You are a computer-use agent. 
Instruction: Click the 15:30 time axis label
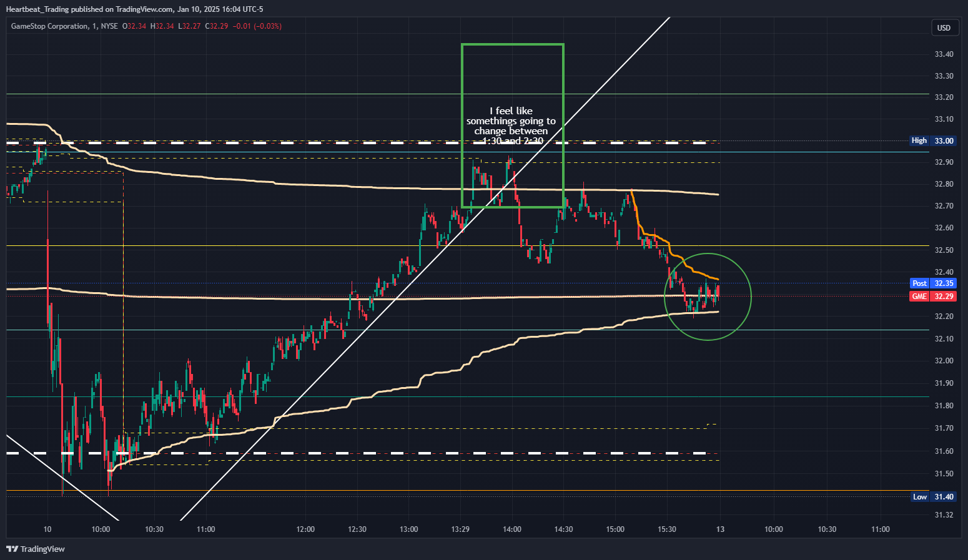[x=667, y=529]
